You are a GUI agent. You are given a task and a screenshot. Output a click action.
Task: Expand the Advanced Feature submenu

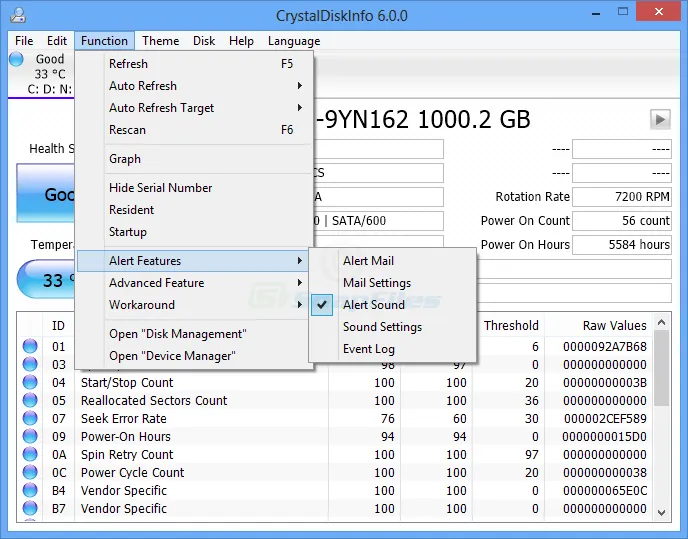click(194, 283)
